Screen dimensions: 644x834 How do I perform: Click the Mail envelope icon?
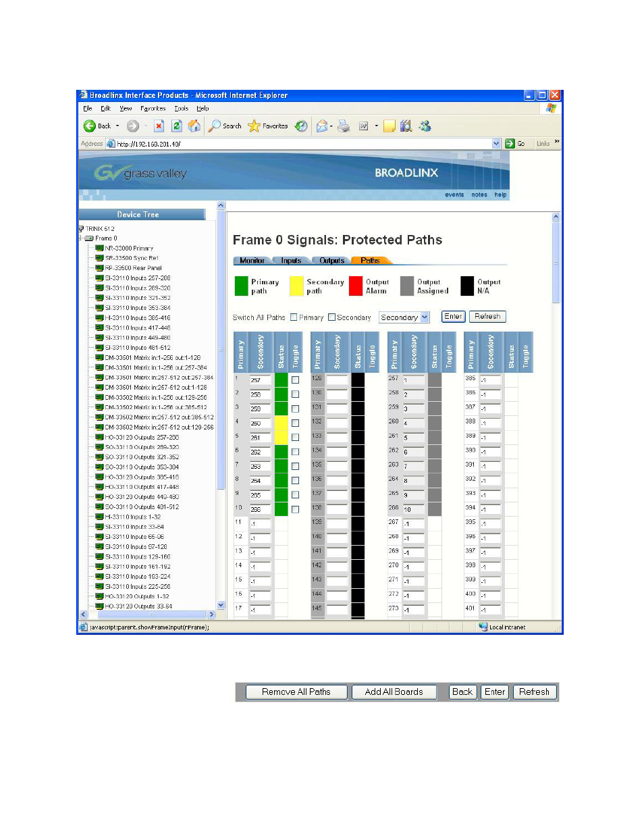pyautogui.click(x=322, y=126)
